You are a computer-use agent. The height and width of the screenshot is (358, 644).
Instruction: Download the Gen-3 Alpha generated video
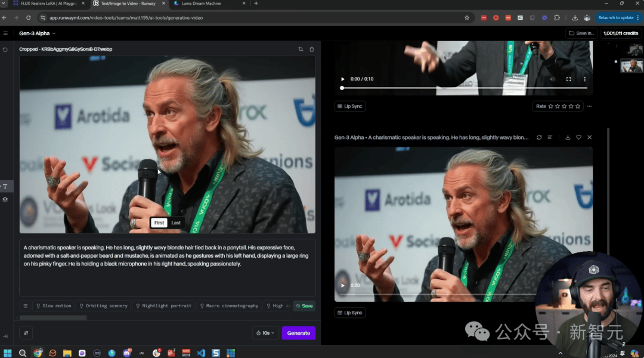click(568, 137)
